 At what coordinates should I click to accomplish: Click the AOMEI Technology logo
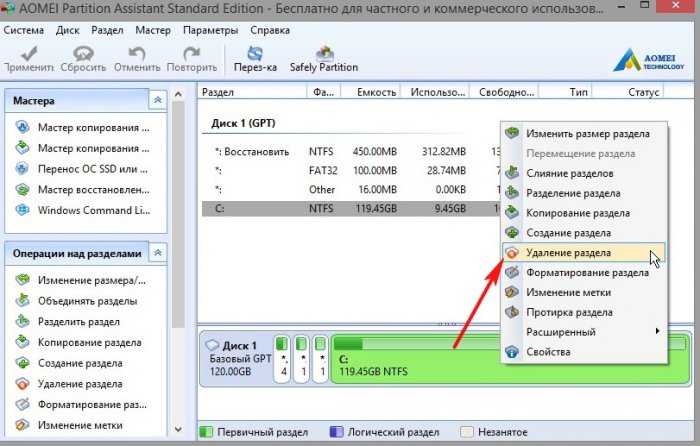click(x=648, y=60)
